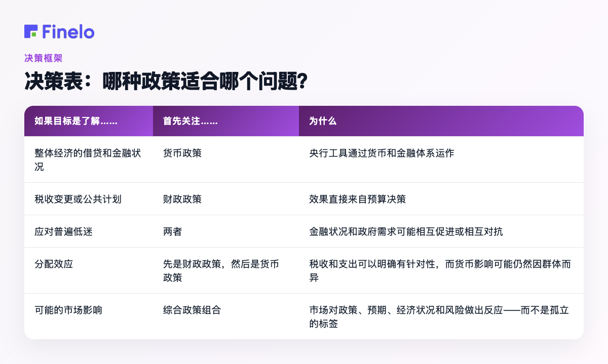Viewport: 608px width, 364px height.
Task: Select the cell 税收变更或公共计划
Action: click(89, 199)
